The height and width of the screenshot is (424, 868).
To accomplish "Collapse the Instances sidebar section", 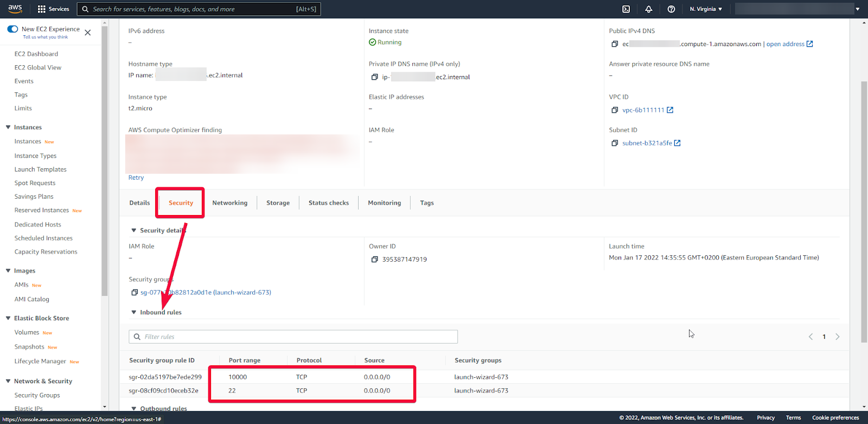I will [x=8, y=127].
